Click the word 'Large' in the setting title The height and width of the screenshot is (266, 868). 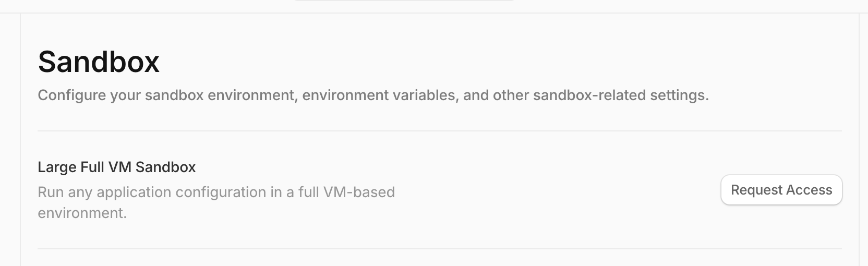pos(57,167)
